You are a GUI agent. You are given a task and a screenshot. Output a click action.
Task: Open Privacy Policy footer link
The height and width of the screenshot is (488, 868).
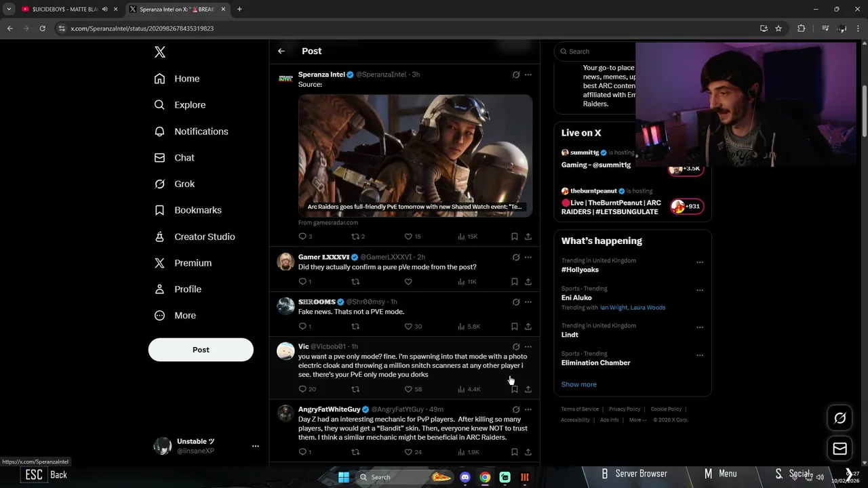625,409
